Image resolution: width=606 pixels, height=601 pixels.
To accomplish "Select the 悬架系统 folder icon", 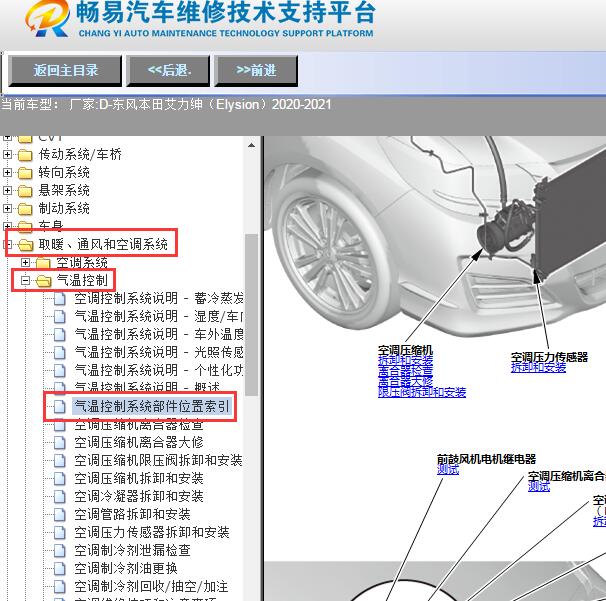I will pyautogui.click(x=25, y=191).
